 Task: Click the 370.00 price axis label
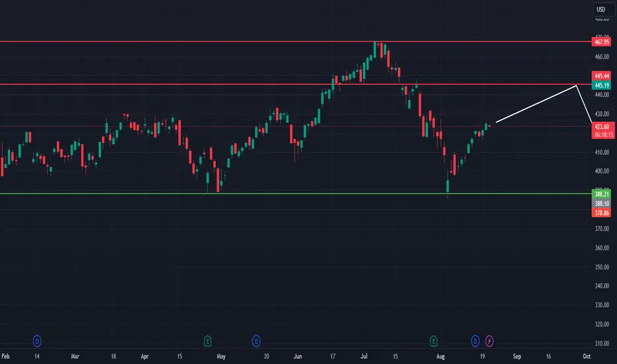point(602,228)
